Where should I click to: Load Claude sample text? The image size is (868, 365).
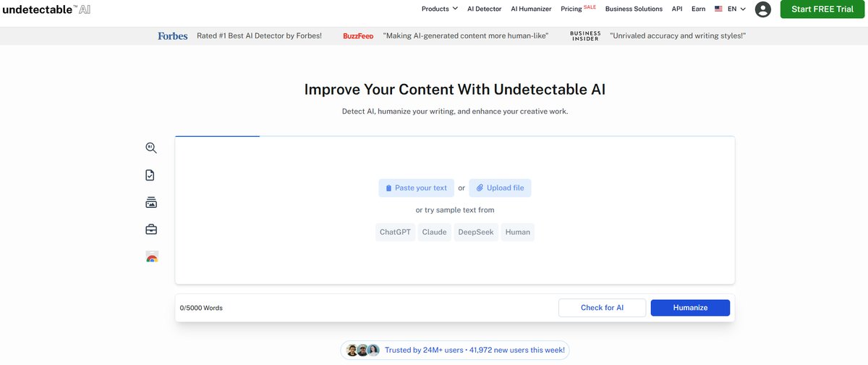(x=434, y=232)
